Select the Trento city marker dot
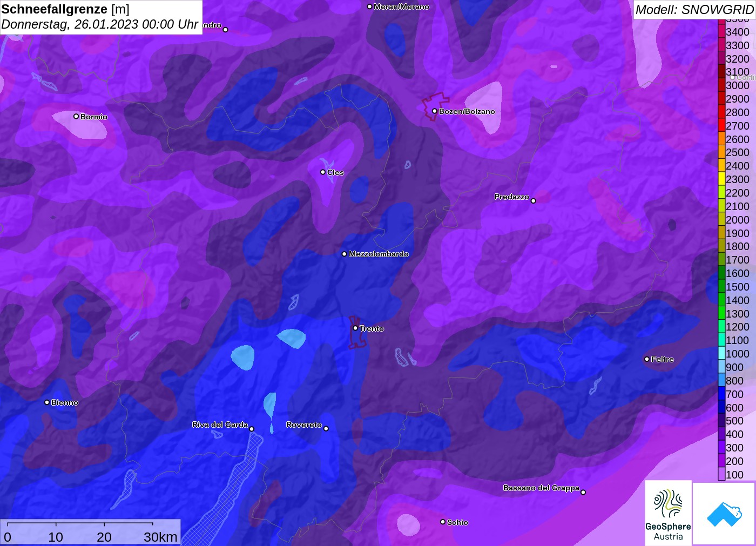756x546 pixels. coord(355,328)
